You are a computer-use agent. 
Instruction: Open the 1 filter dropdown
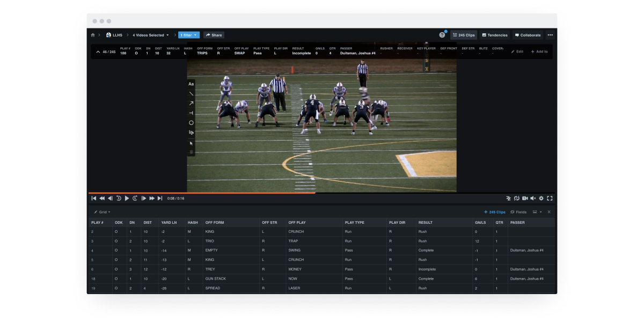[189, 35]
